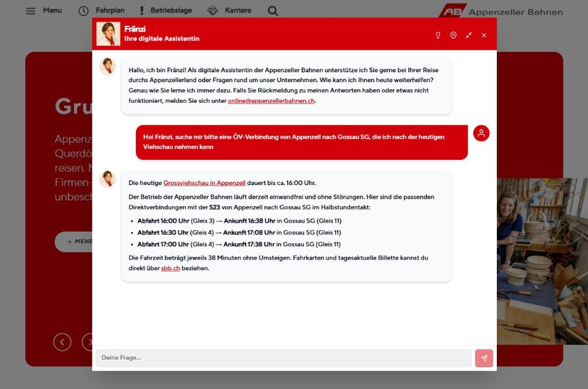588x389 pixels.
Task: Click the red user message bubble
Action: (302, 142)
